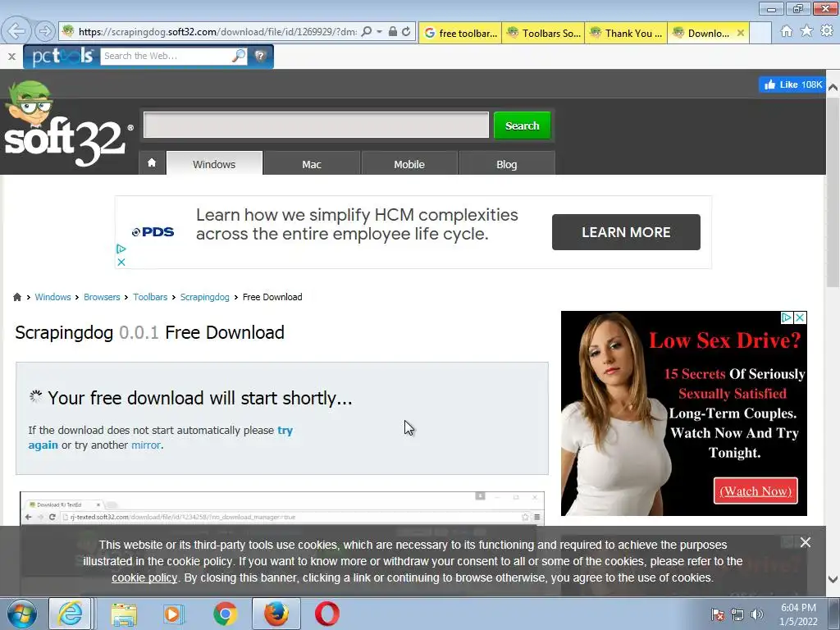Open Favorites star icon
Screen dimensions: 840x630
pos(806,31)
